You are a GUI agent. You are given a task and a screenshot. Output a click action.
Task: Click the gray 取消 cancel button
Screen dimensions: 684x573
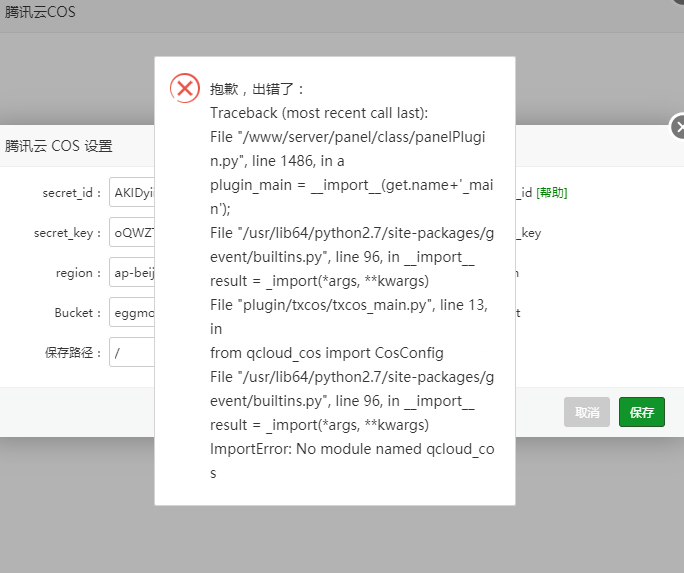587,412
